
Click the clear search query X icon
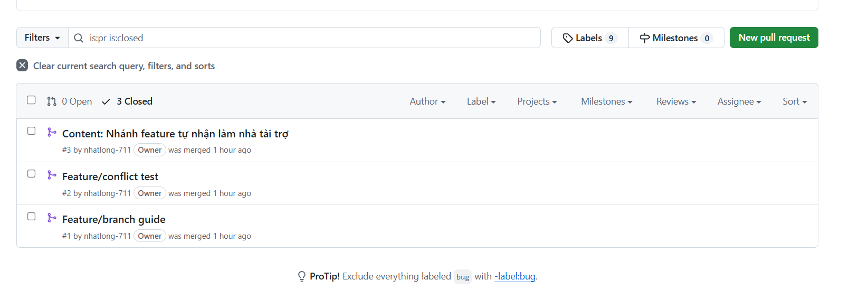22,66
